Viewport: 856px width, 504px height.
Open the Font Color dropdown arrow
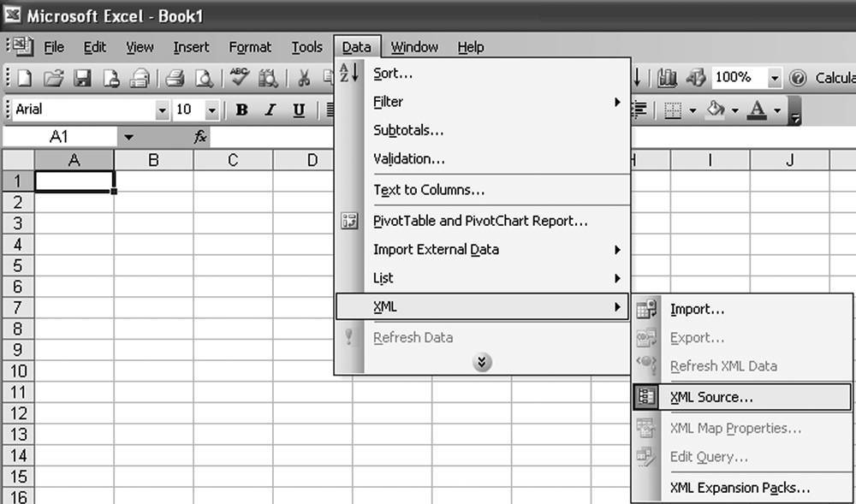pos(777,110)
